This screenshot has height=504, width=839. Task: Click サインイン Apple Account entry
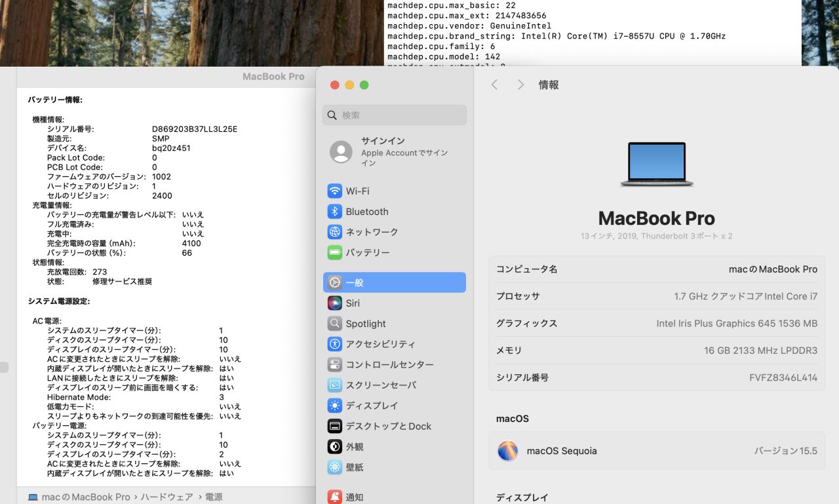click(393, 151)
